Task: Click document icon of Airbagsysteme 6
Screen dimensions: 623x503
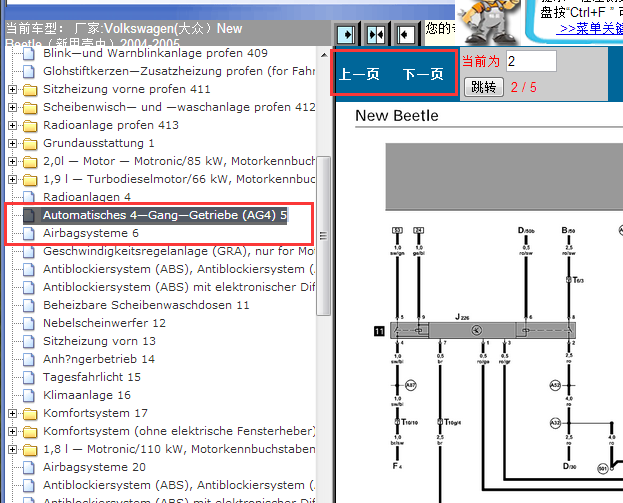Action: pos(29,233)
